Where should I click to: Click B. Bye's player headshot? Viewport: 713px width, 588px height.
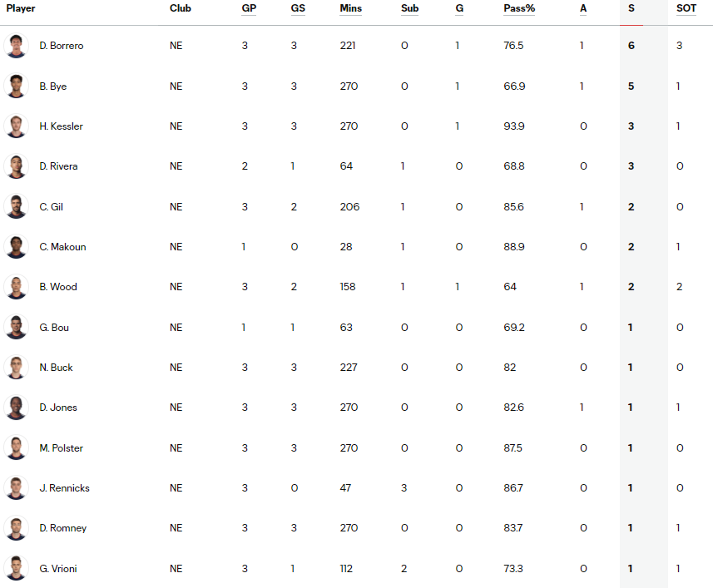click(x=17, y=86)
